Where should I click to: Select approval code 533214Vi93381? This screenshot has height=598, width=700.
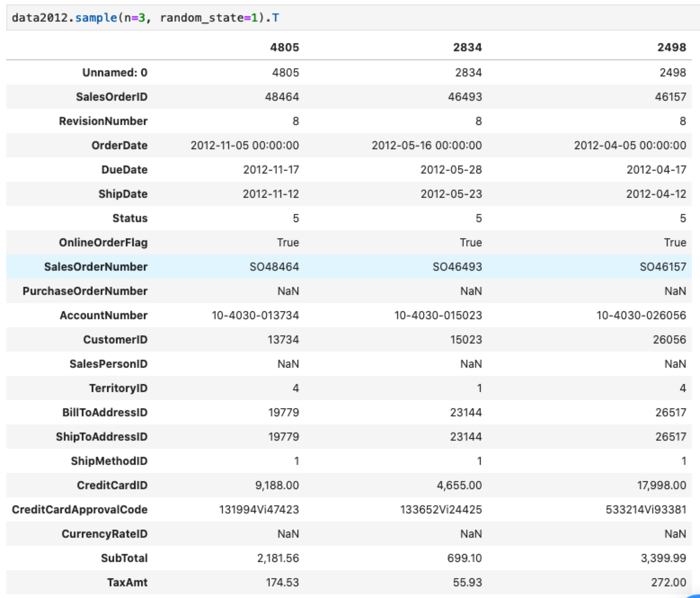(646, 510)
